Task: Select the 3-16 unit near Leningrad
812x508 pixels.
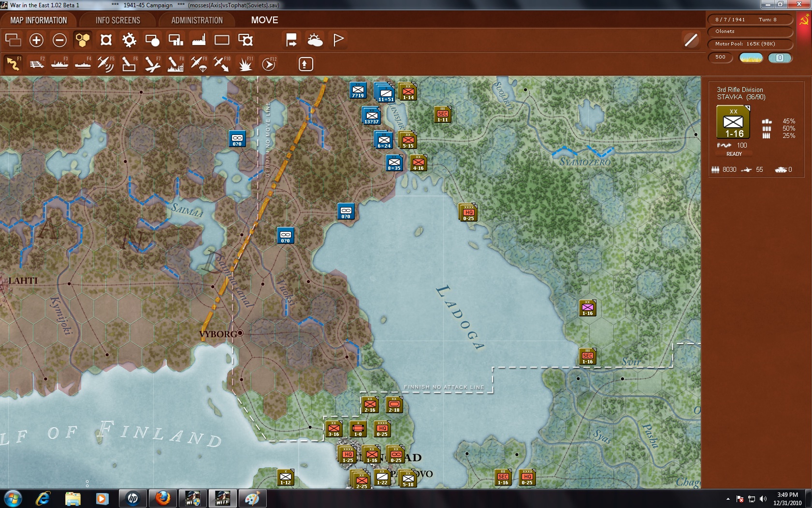Action: pos(333,429)
